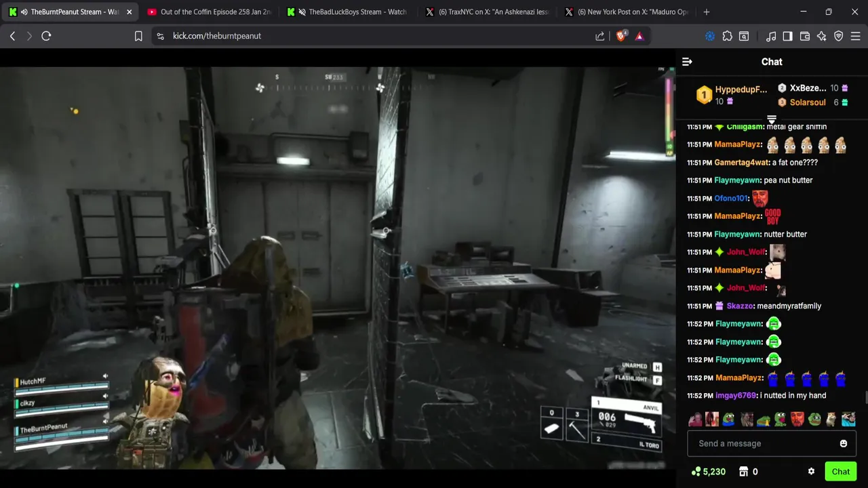Open the chat shop storefront icon
Image resolution: width=868 pixels, height=488 pixels.
743,472
